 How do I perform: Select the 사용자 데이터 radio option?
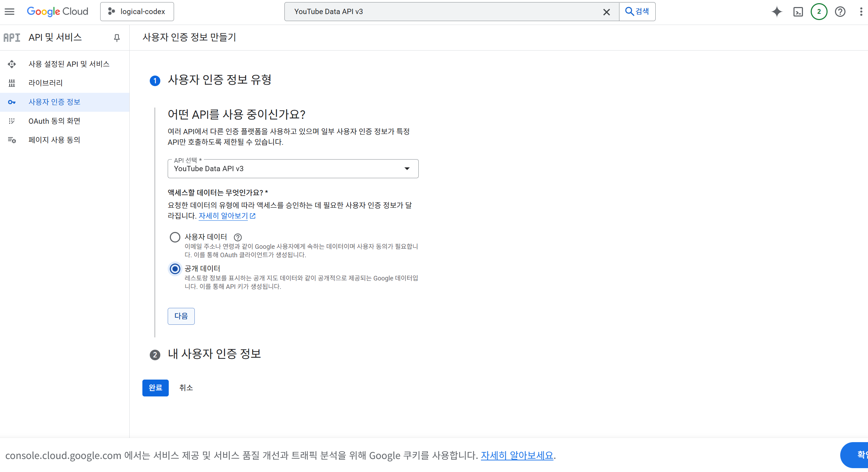point(175,237)
